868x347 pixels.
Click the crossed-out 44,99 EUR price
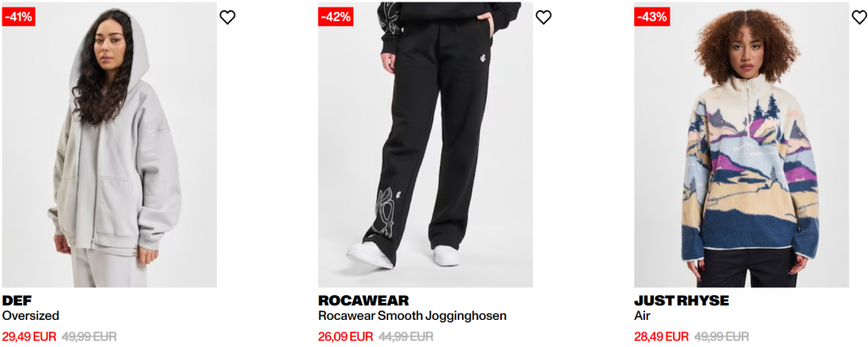(406, 337)
